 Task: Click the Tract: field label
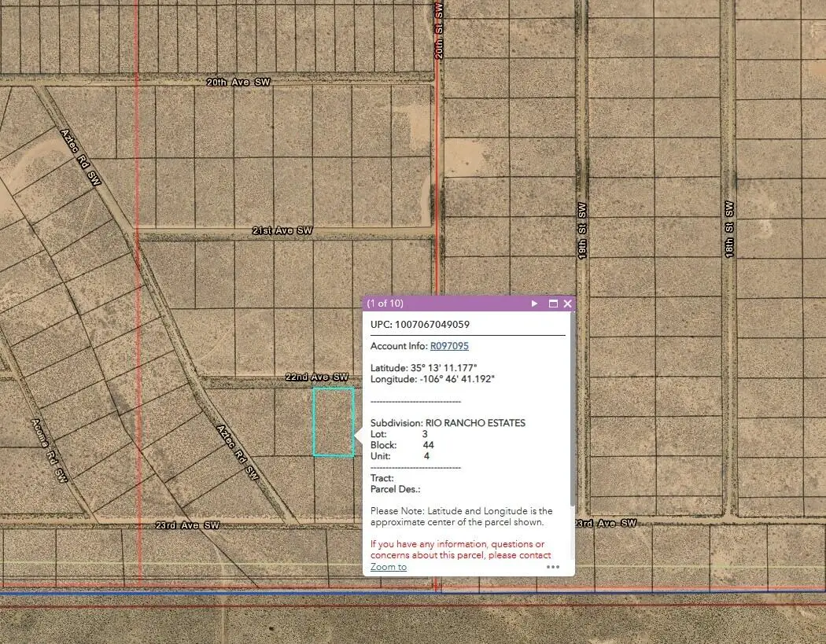point(382,478)
